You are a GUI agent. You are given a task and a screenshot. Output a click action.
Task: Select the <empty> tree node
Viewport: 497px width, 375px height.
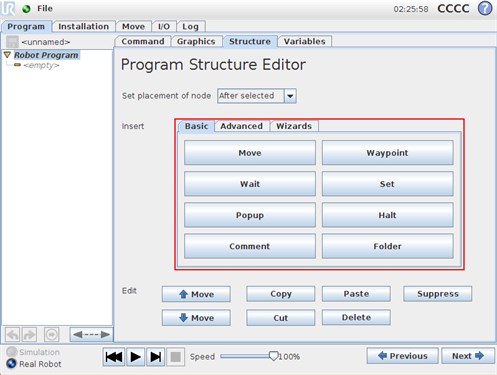(41, 65)
